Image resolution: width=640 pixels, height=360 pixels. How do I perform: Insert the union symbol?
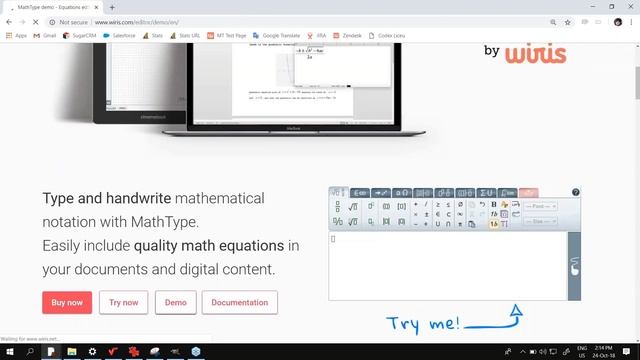[438, 224]
